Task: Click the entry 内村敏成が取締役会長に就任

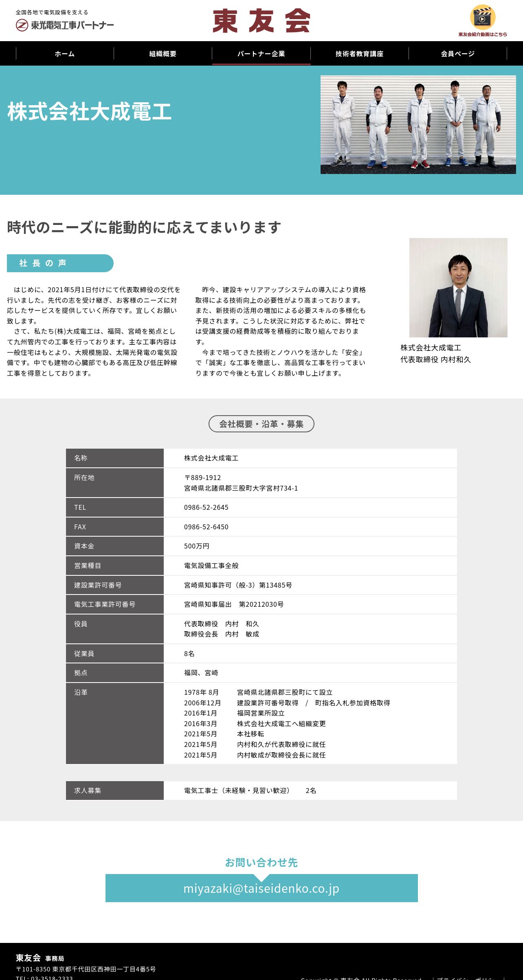Action: pos(281,755)
